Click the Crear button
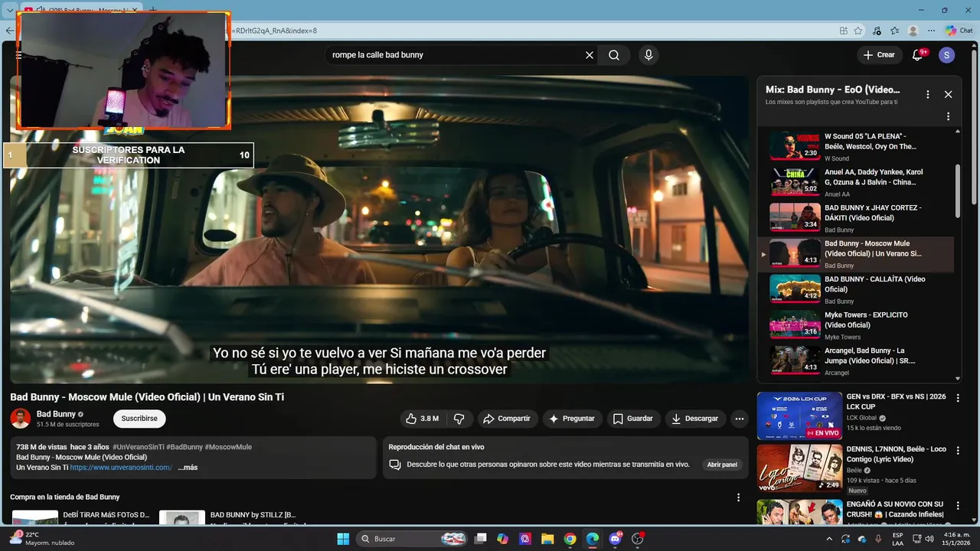 click(879, 55)
